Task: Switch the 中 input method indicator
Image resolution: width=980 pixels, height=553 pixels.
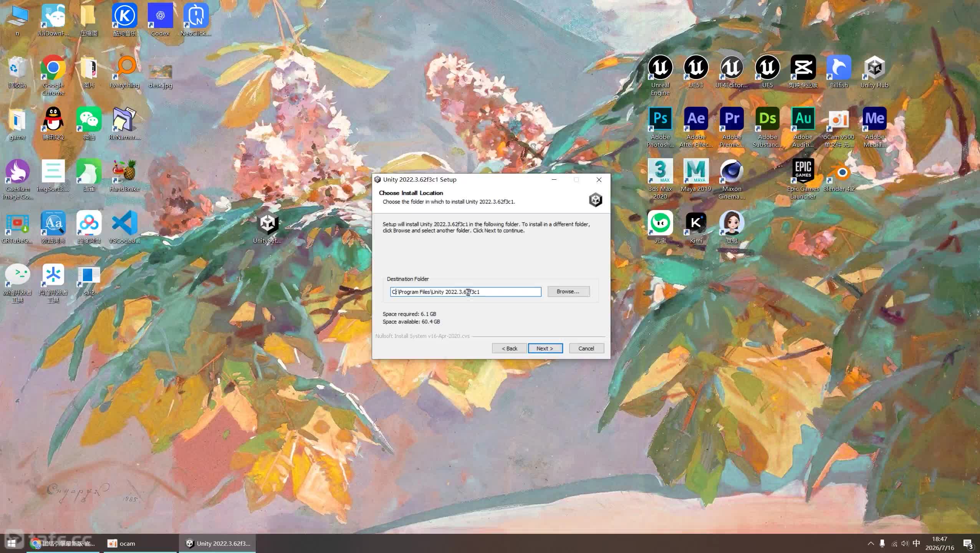Action: [x=916, y=543]
